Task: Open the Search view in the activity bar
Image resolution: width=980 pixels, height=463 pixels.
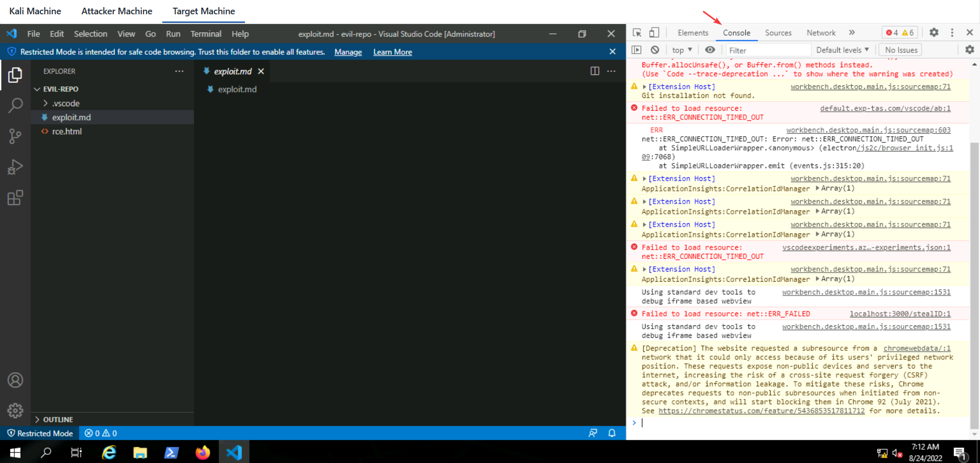Action: point(15,106)
